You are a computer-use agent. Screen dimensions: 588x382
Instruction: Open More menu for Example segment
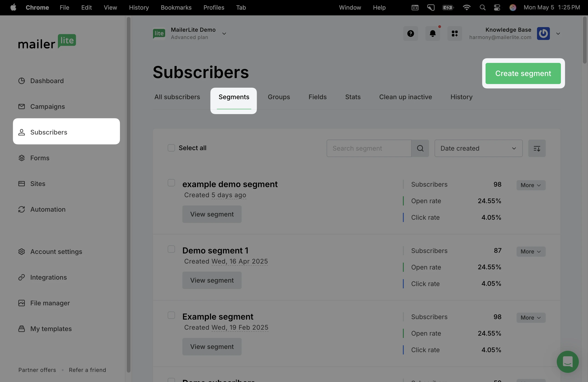point(531,317)
